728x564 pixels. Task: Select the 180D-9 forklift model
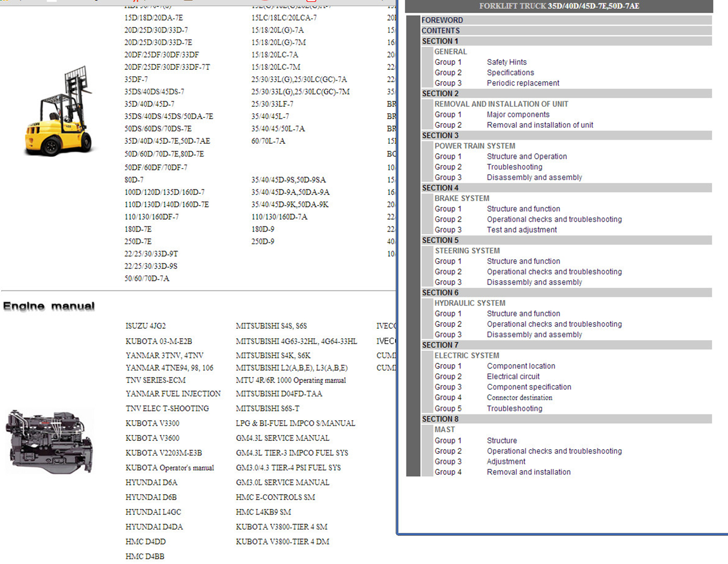point(263,229)
